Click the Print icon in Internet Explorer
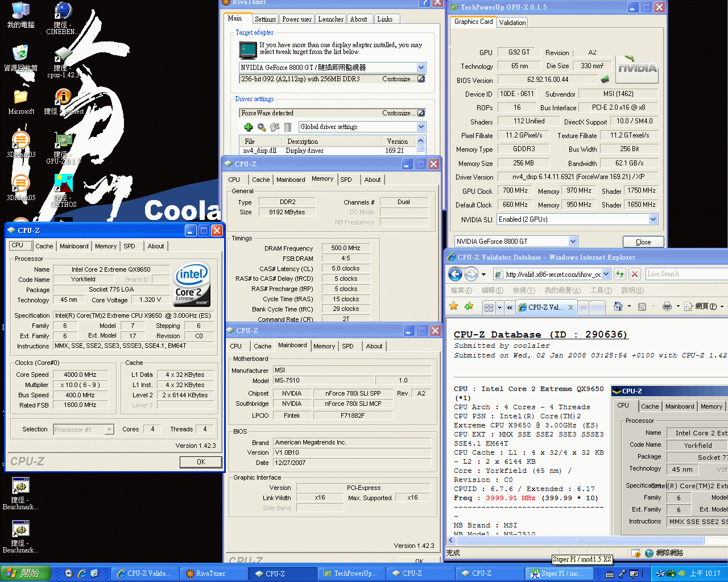 (667, 306)
